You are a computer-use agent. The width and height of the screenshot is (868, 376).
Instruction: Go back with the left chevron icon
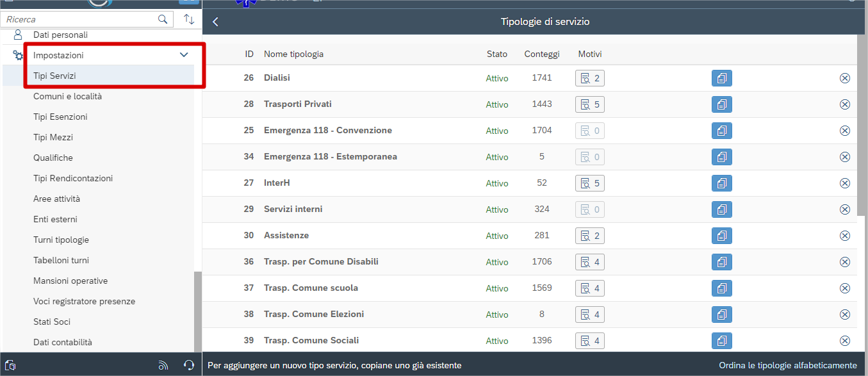click(215, 22)
